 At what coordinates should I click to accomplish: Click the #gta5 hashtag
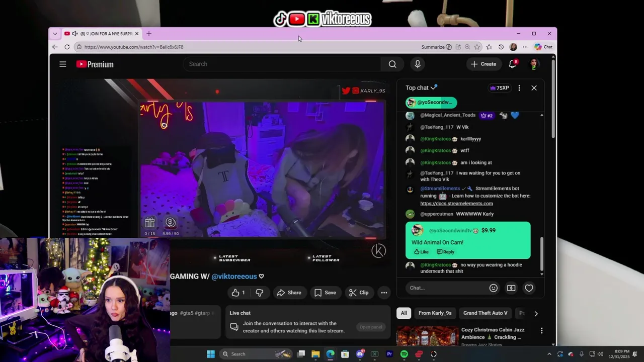(x=187, y=313)
